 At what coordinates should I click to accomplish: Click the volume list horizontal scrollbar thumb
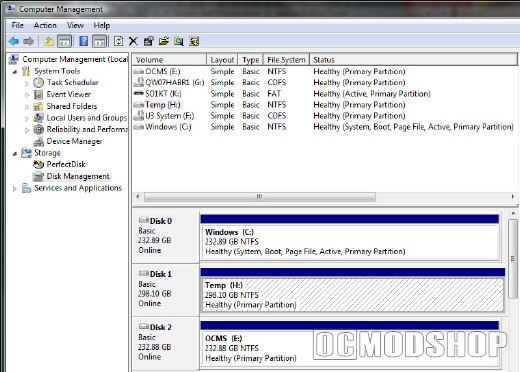pyautogui.click(x=260, y=197)
